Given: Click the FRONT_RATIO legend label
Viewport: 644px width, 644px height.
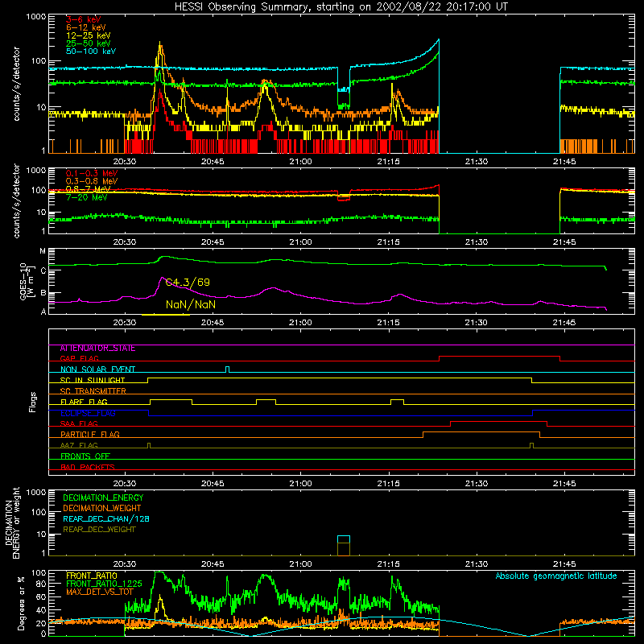Looking at the screenshot, I should [92, 576].
